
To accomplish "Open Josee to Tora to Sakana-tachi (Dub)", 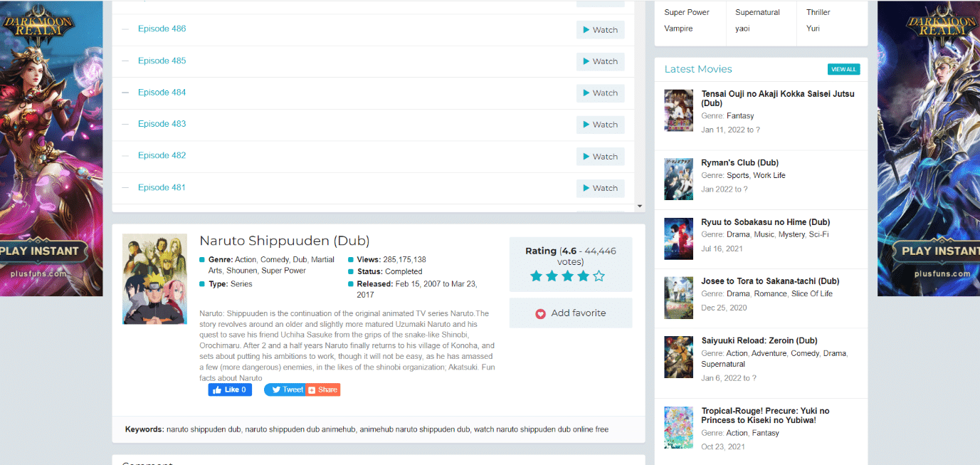I will click(770, 281).
